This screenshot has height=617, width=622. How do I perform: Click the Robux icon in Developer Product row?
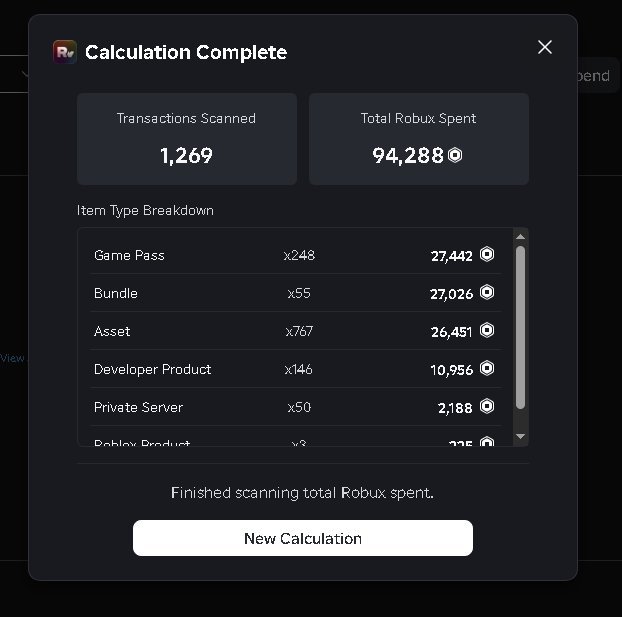coord(487,368)
